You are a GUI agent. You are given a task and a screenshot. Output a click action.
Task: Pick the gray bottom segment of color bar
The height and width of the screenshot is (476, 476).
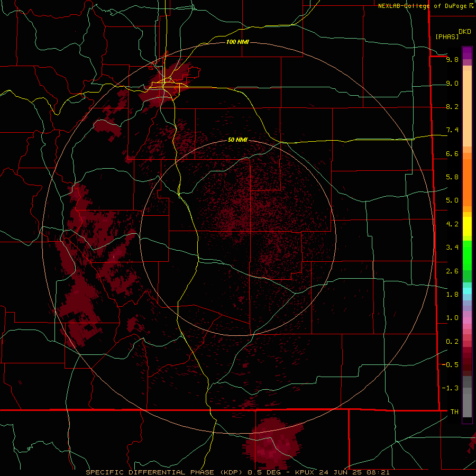pyautogui.click(x=467, y=405)
